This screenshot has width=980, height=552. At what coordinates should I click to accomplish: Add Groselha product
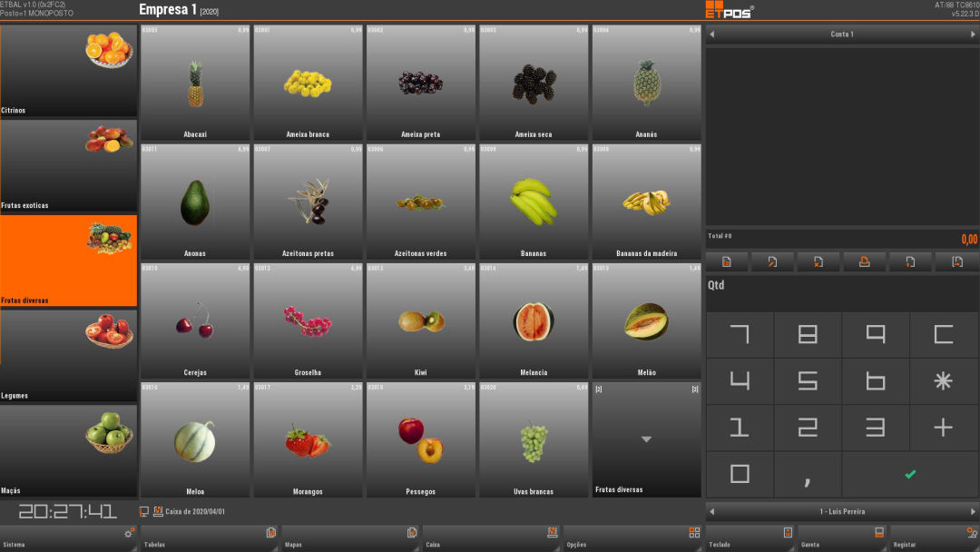pyautogui.click(x=309, y=320)
